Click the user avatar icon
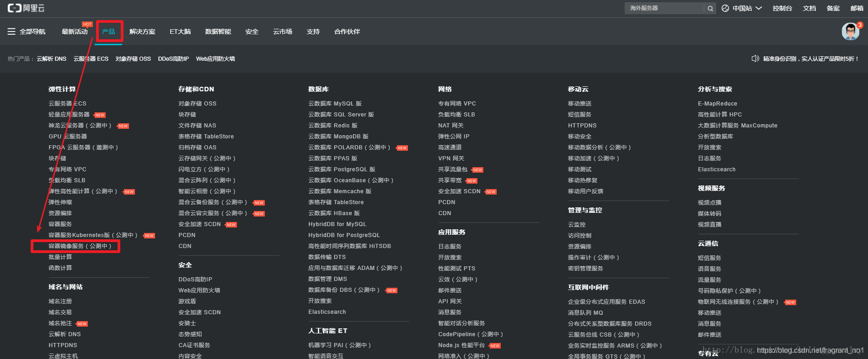The width and height of the screenshot is (868, 359). (x=850, y=32)
